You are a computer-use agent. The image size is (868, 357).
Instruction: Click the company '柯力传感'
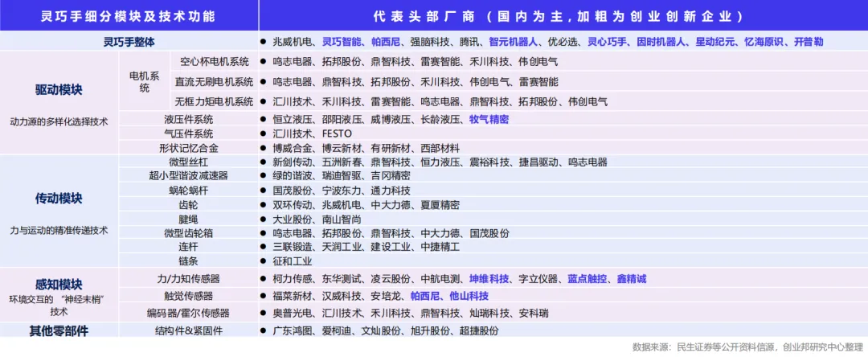(293, 279)
